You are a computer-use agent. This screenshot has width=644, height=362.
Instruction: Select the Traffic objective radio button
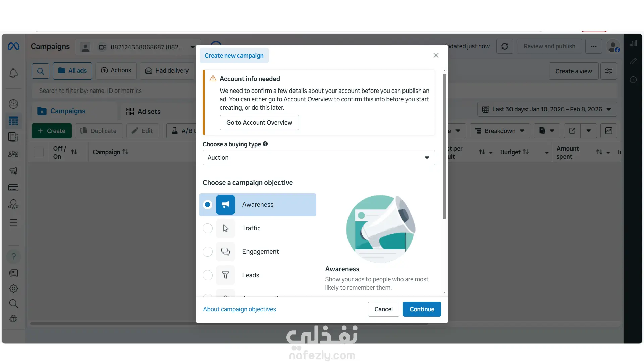click(208, 228)
